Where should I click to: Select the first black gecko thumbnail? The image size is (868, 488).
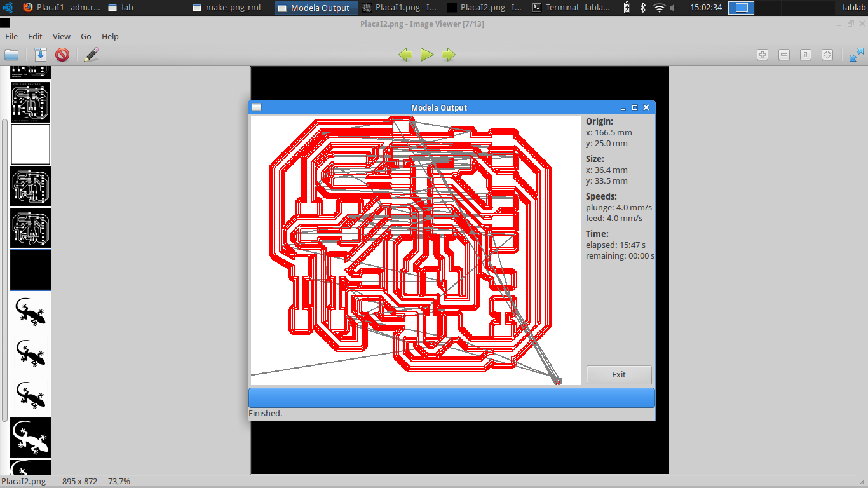click(x=31, y=312)
